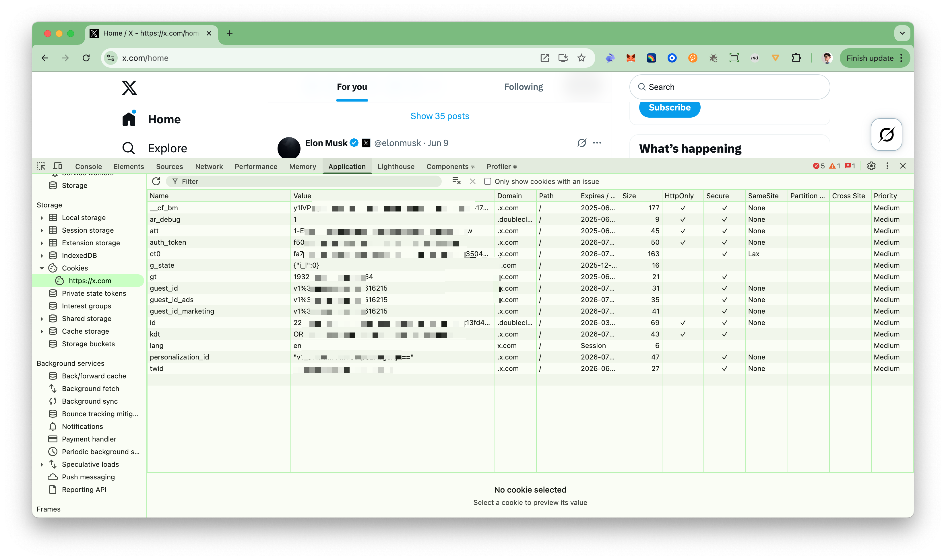Click the delete selected cookie X icon
This screenshot has width=946, height=560.
pos(472,182)
